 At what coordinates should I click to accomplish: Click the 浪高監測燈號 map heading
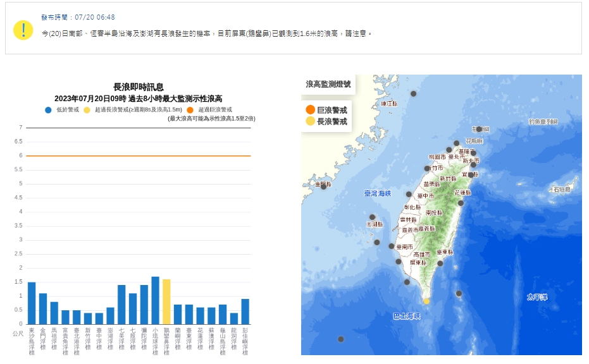click(328, 84)
